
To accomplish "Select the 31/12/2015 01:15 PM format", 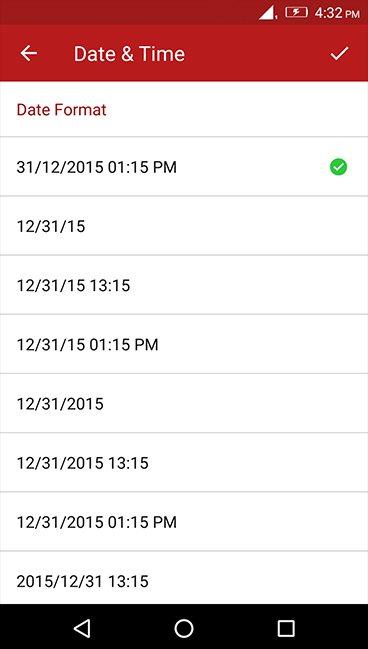I will point(184,166).
